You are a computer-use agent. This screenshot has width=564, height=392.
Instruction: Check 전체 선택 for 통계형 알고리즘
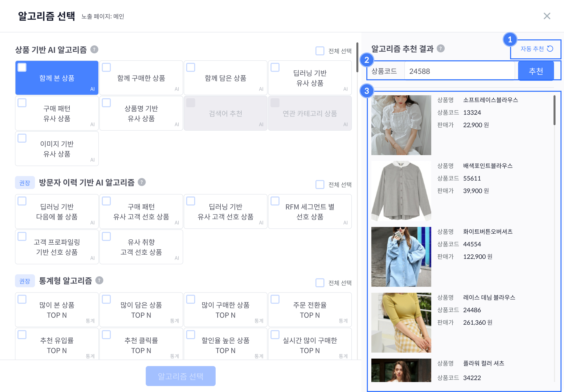(x=320, y=283)
